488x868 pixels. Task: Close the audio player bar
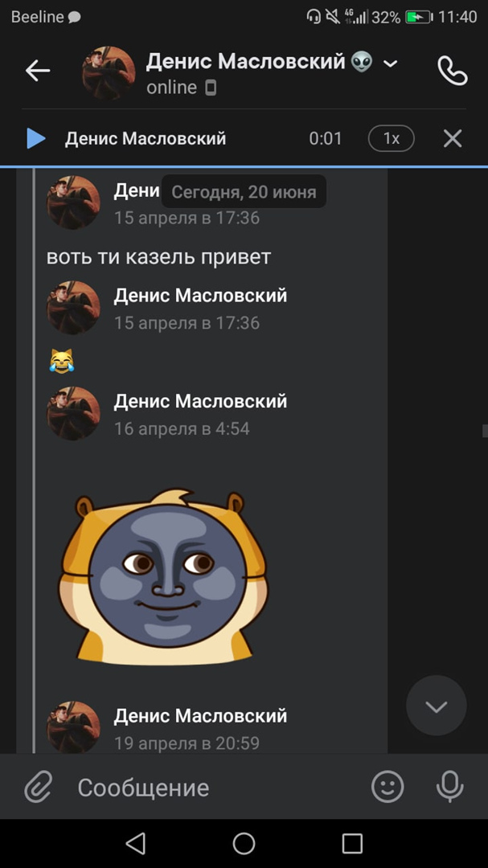453,138
